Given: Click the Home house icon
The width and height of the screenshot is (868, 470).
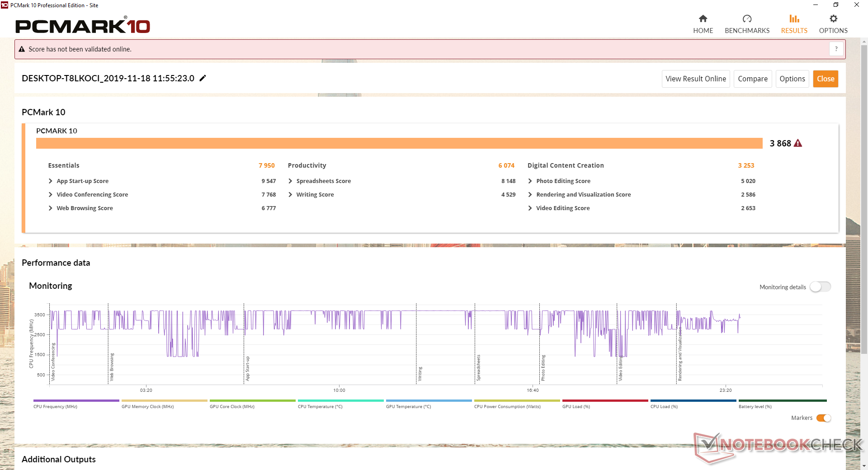Looking at the screenshot, I should pyautogui.click(x=703, y=19).
